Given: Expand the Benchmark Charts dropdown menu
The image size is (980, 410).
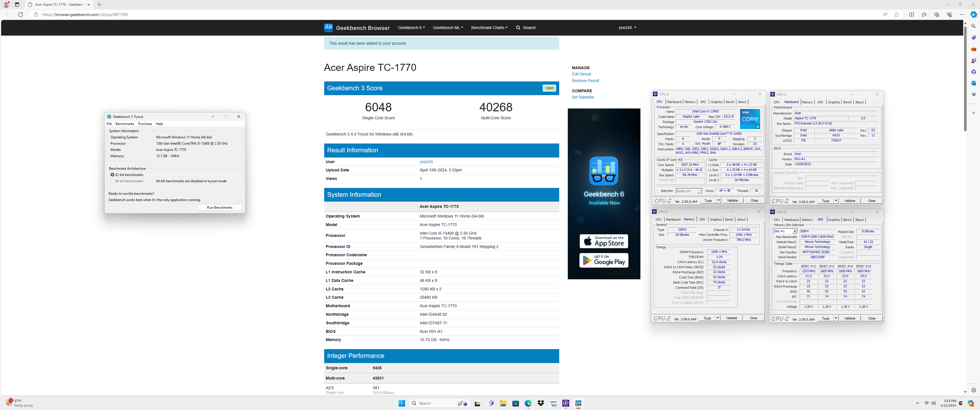Looking at the screenshot, I should (x=489, y=28).
